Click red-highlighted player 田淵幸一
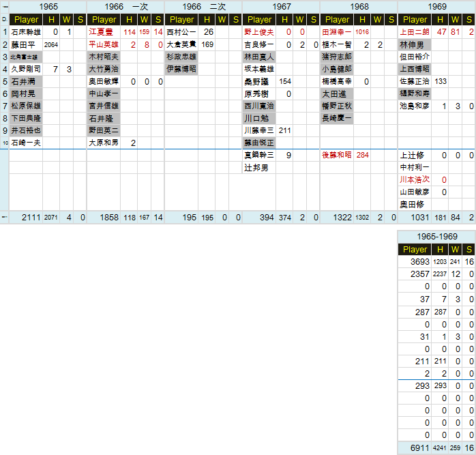The height and width of the screenshot is (455, 476). [337, 32]
